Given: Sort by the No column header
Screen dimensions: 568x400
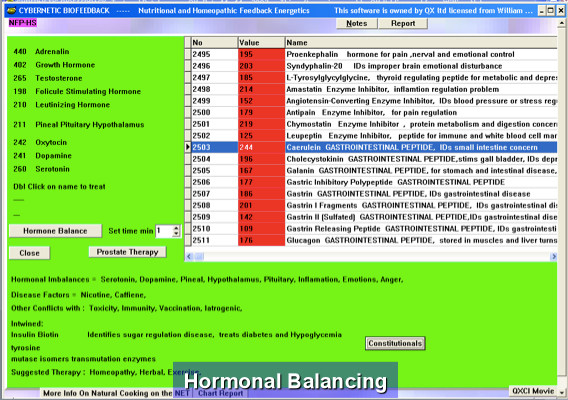Looking at the screenshot, I should (214, 42).
